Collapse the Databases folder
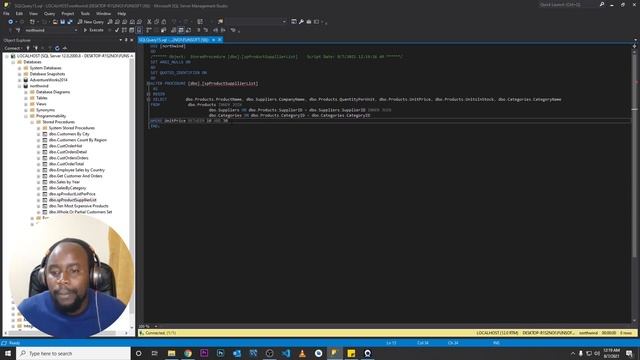Viewport: 640px width, 360px height. tap(13, 62)
